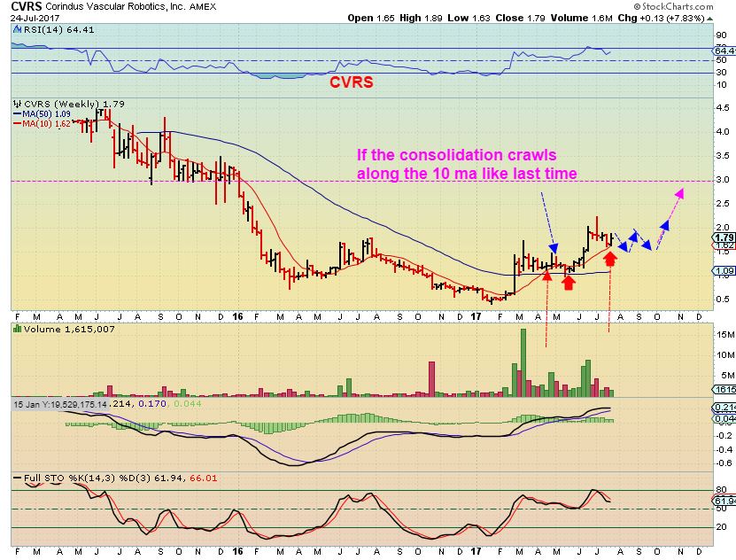
Task: Click the Open 1.65 value in header
Action: point(371,19)
